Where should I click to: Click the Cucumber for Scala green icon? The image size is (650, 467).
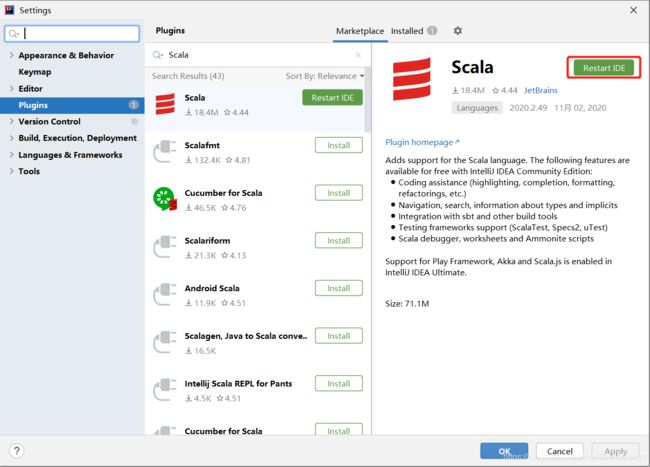[x=165, y=199]
